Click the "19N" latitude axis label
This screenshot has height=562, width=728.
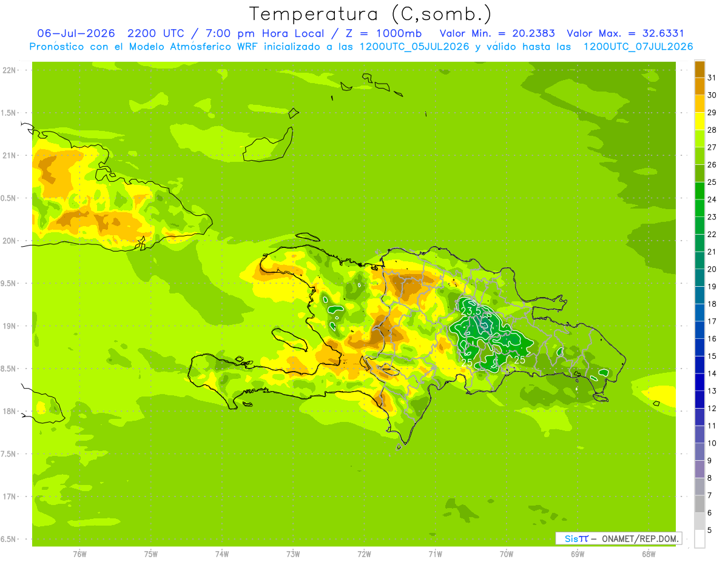click(10, 326)
